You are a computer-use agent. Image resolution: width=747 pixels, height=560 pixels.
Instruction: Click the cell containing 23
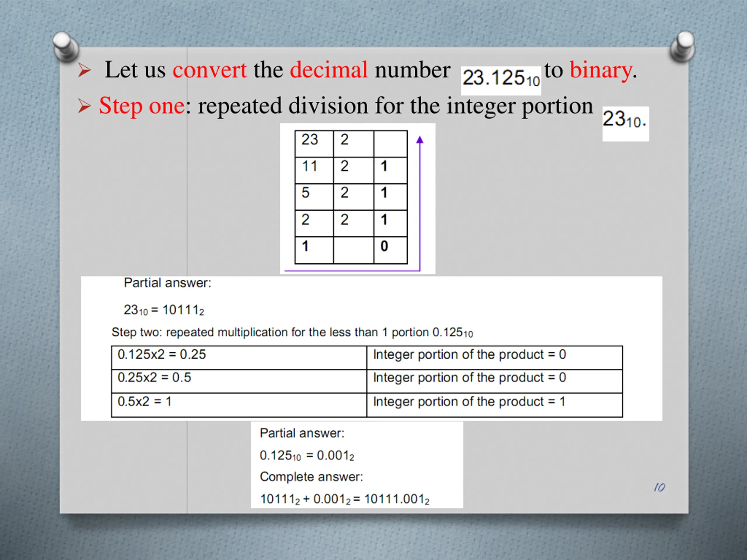[314, 143]
